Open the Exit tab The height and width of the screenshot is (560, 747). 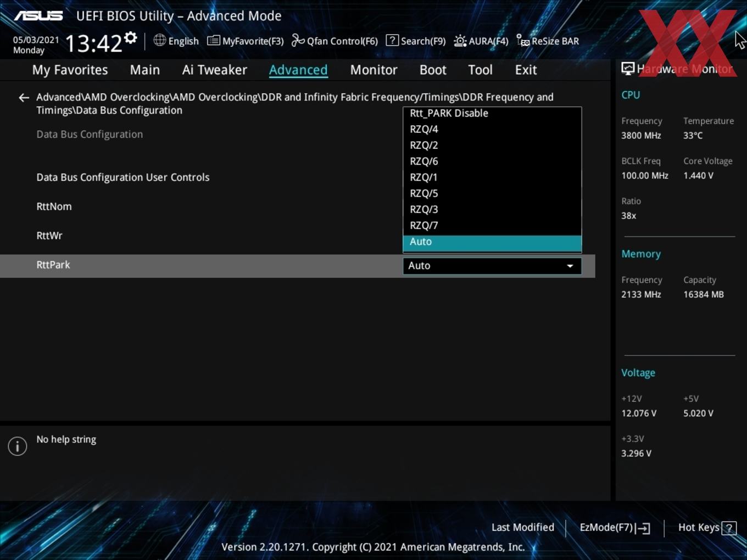point(526,70)
